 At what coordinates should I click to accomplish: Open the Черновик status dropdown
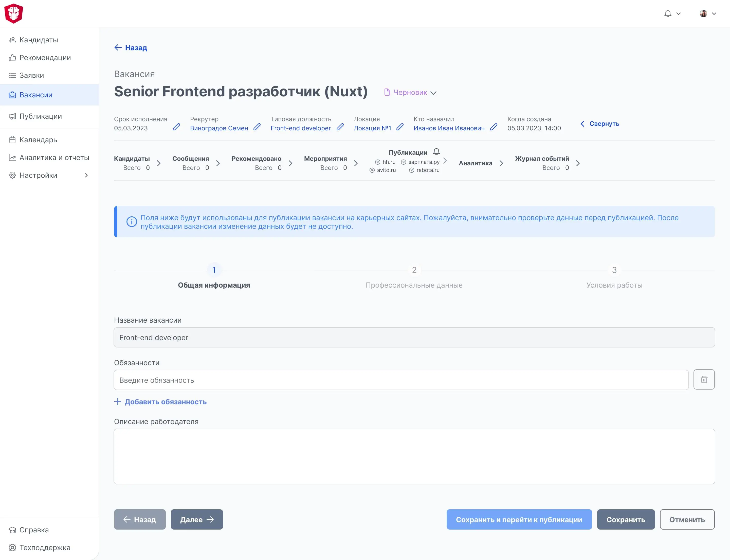point(410,93)
